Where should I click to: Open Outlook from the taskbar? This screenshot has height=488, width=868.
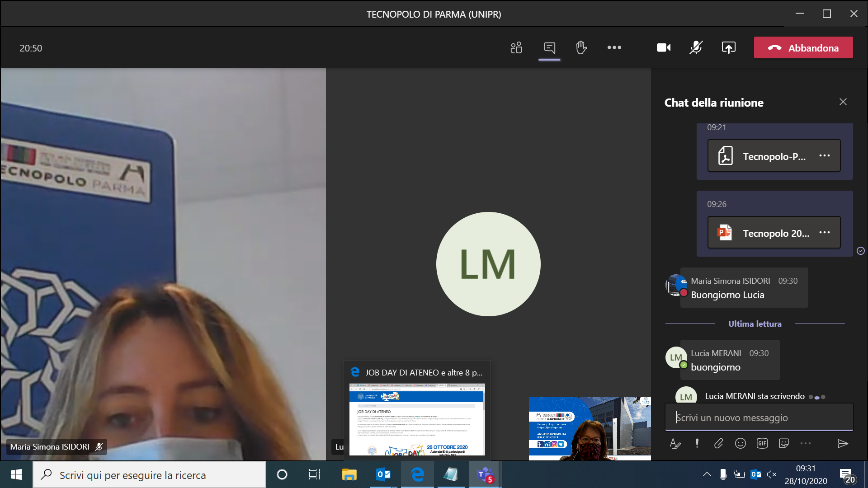[x=383, y=474]
